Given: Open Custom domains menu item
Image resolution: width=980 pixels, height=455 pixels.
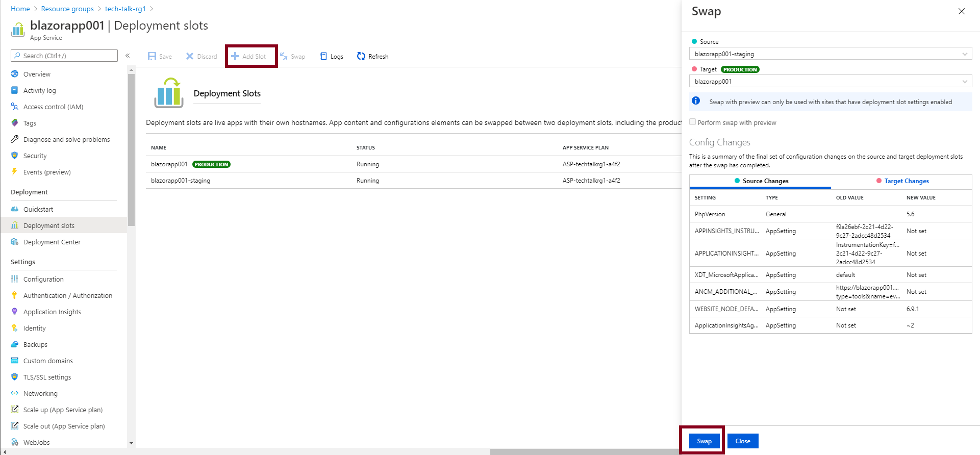Looking at the screenshot, I should (x=48, y=361).
